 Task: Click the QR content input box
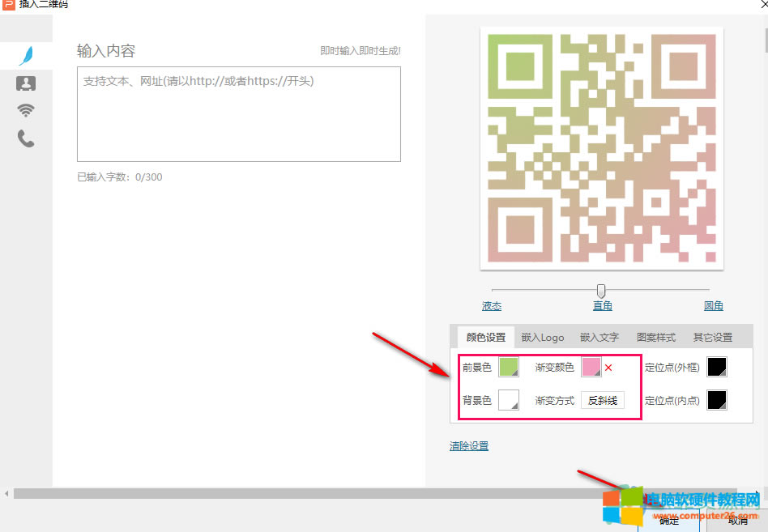coord(238,113)
